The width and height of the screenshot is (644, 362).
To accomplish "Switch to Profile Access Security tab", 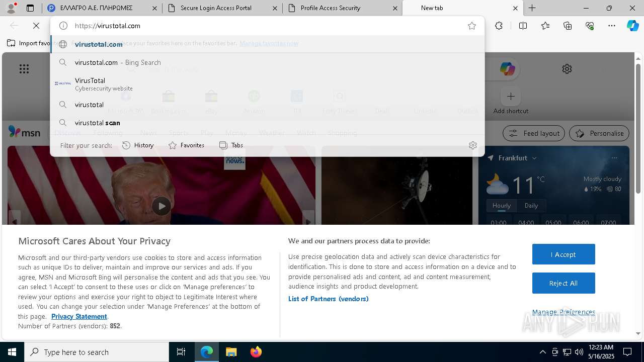I will (343, 8).
